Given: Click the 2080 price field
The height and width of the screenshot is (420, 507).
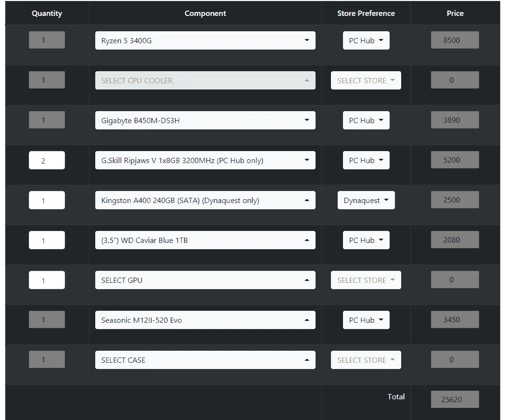Looking at the screenshot, I should [455, 240].
